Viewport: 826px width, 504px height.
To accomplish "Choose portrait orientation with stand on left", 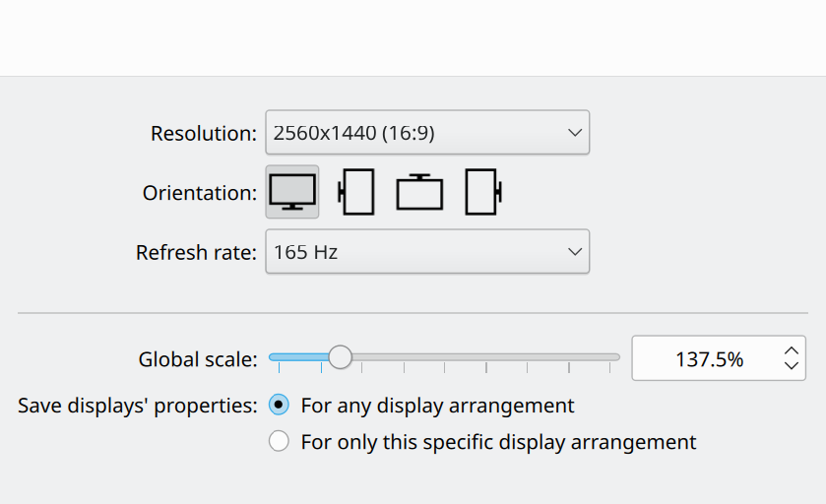I will pos(356,192).
